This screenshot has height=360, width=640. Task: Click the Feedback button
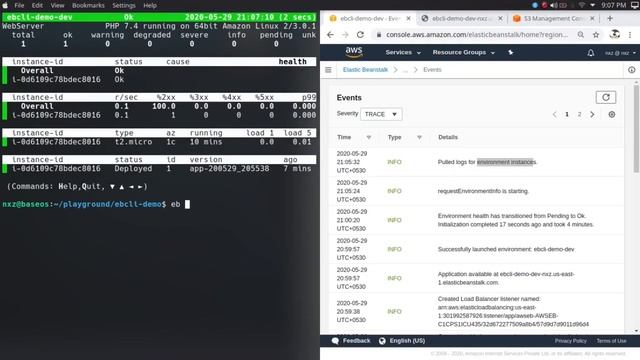351,341
